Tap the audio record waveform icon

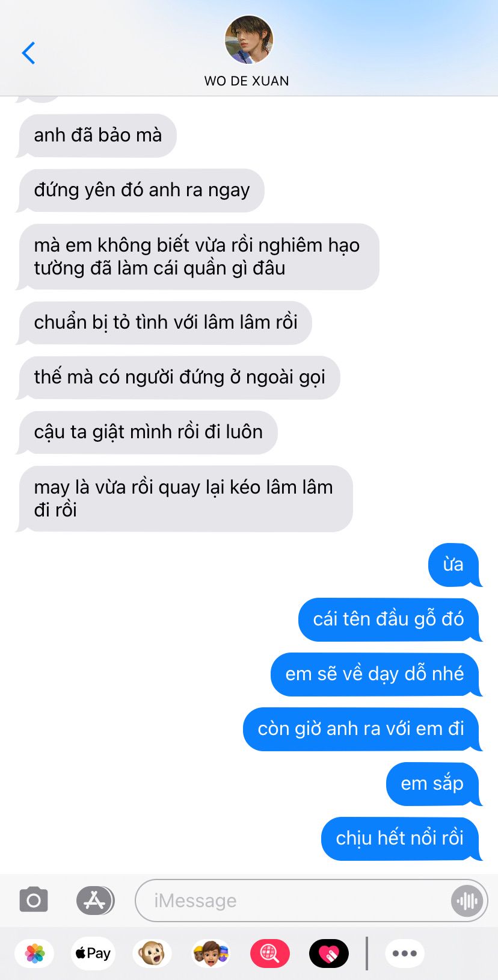click(x=467, y=901)
